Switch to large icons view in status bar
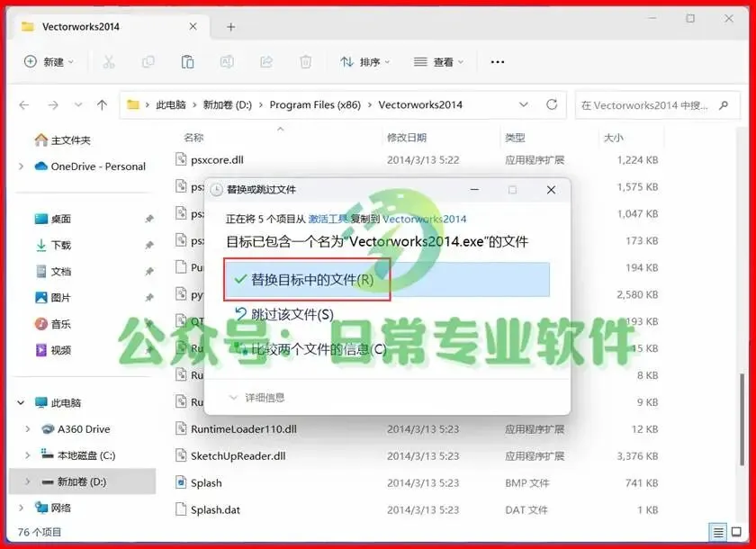 point(736,532)
